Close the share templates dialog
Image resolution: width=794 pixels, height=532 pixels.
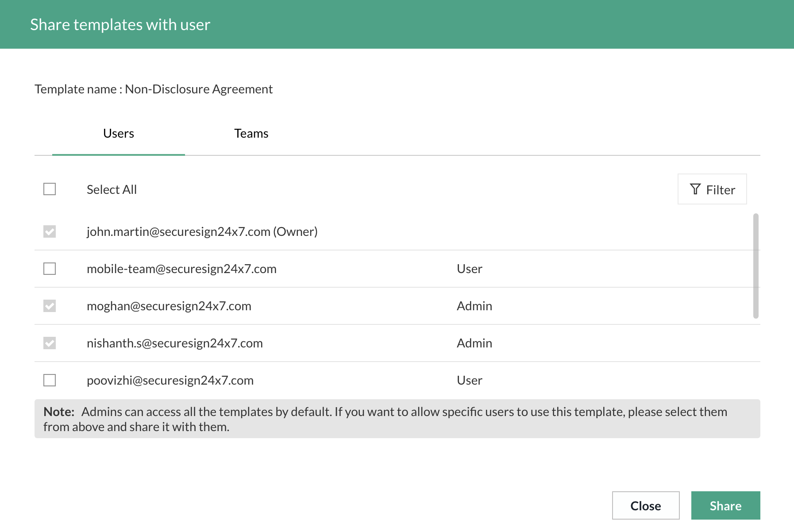[x=645, y=505]
